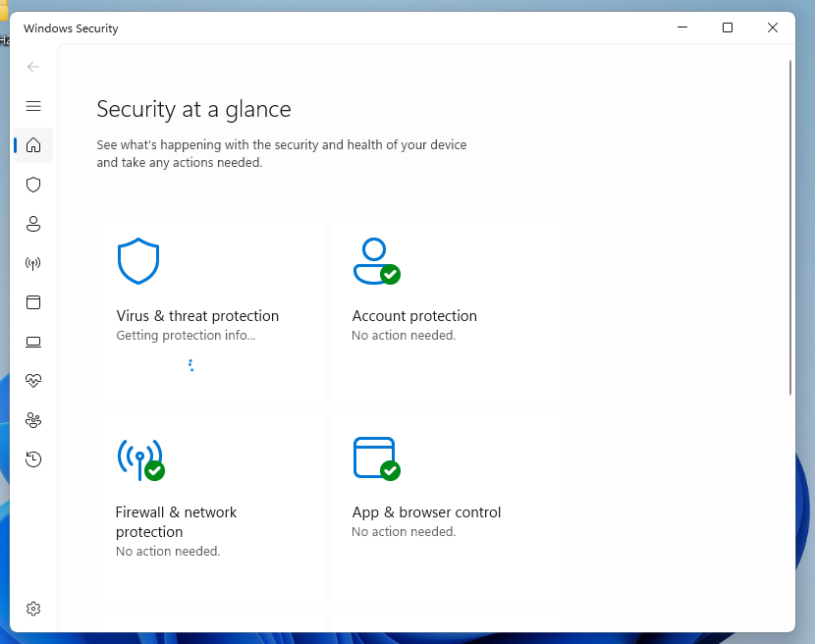This screenshot has height=644, width=815.
Task: Select the Home icon in sidebar
Action: tap(33, 145)
